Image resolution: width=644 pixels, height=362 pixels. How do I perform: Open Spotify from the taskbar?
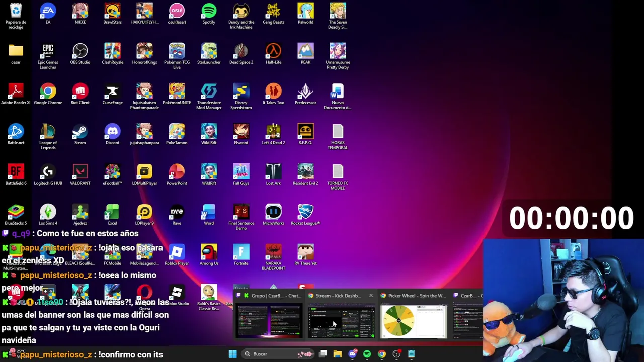click(x=367, y=354)
